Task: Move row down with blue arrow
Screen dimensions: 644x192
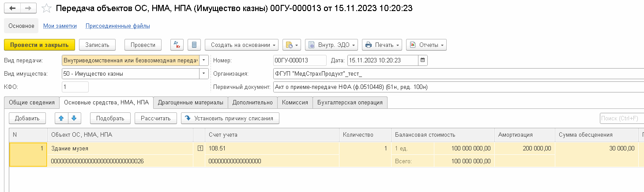Action: pyautogui.click(x=74, y=118)
